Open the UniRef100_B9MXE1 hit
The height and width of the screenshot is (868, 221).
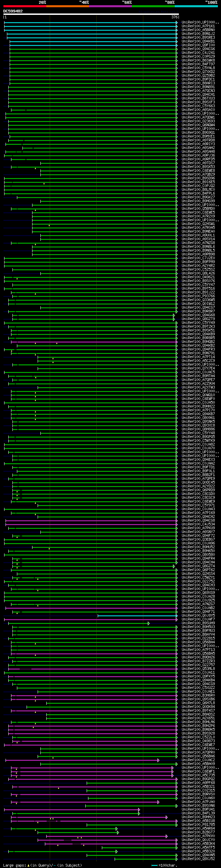tap(198, 137)
